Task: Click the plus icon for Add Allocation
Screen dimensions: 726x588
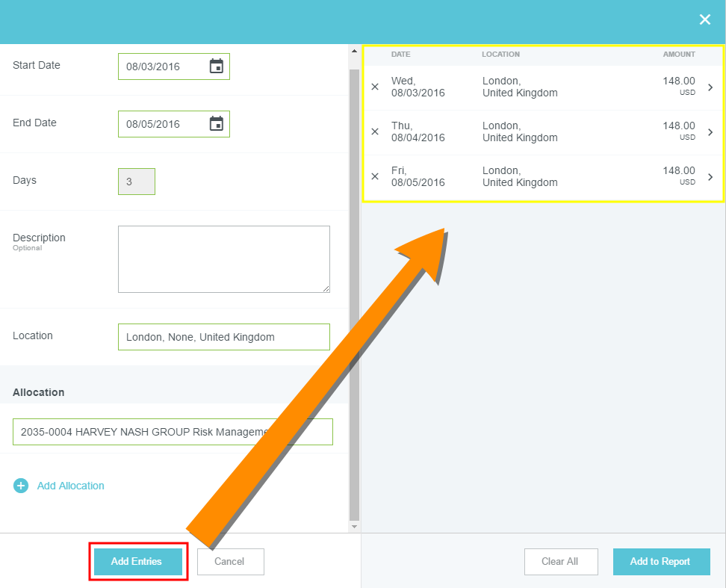Action: (21, 486)
